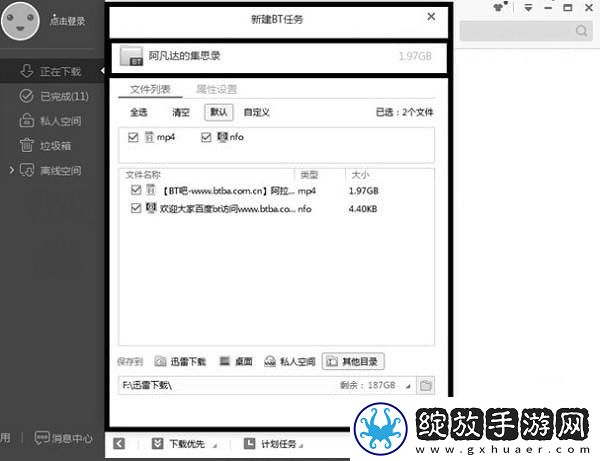Click the 默认 selection button

(x=218, y=112)
